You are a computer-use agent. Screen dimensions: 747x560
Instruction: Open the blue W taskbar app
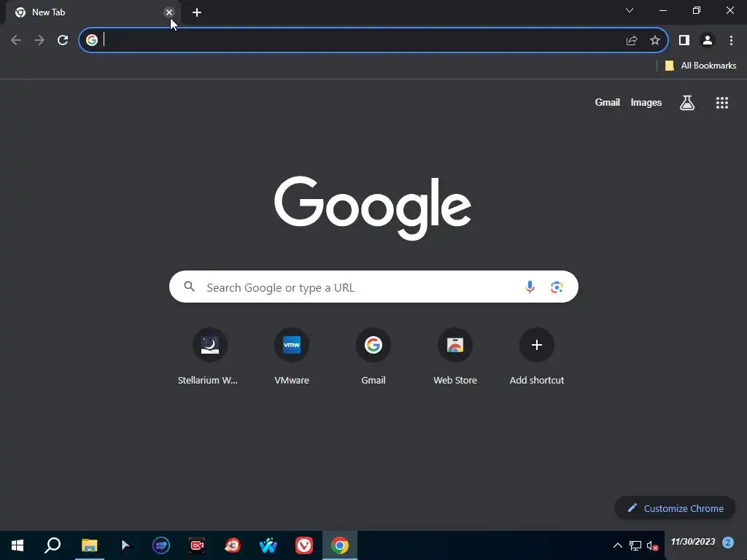(268, 545)
